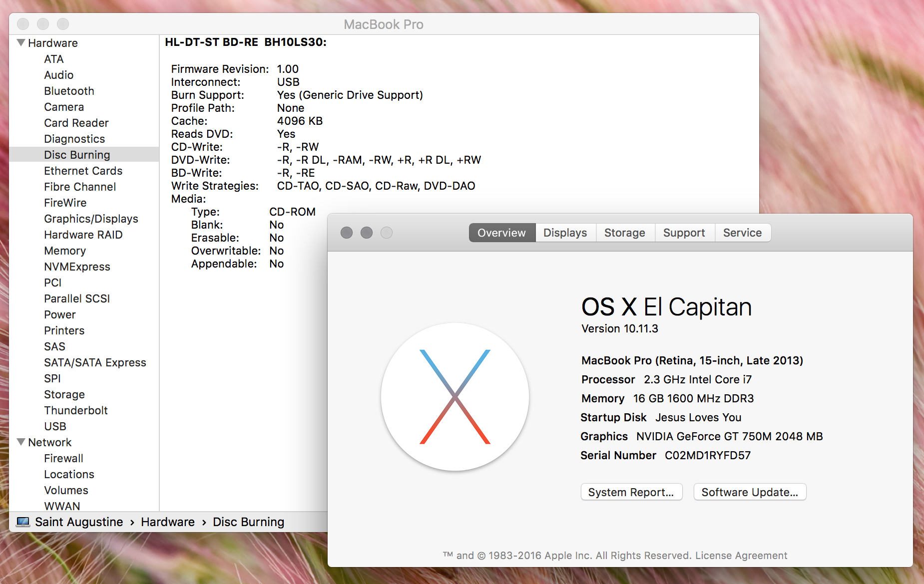Select FireWire in the sidebar

coord(65,203)
